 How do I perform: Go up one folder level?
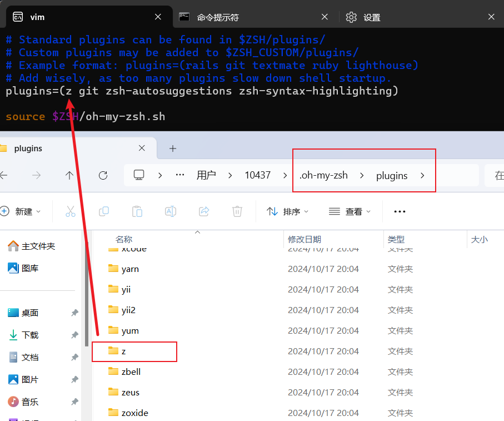[x=69, y=175]
